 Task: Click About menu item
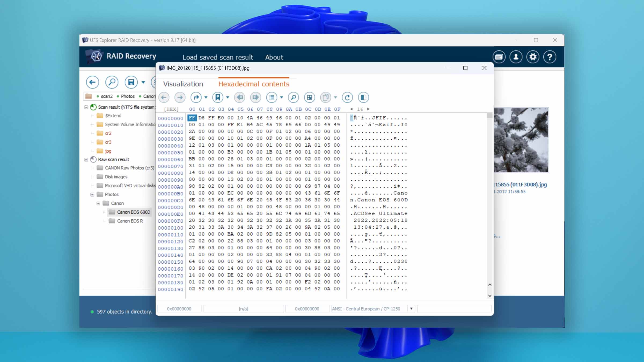[x=274, y=57]
